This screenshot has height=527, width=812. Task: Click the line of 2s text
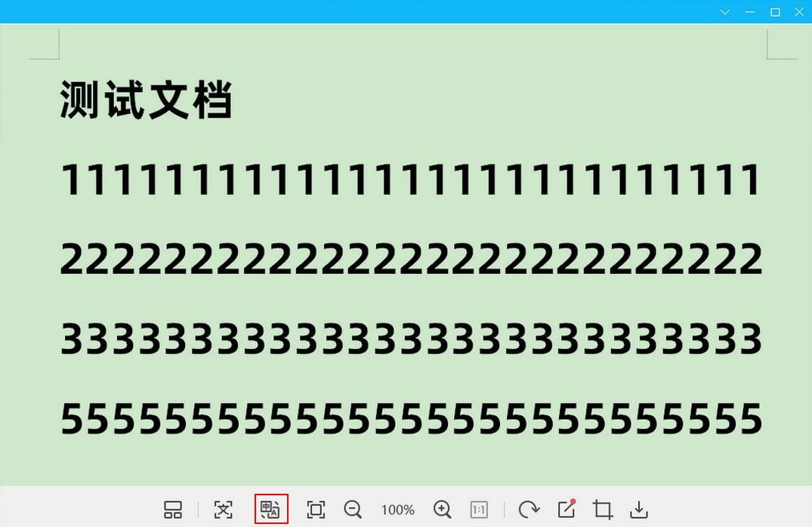pos(412,259)
